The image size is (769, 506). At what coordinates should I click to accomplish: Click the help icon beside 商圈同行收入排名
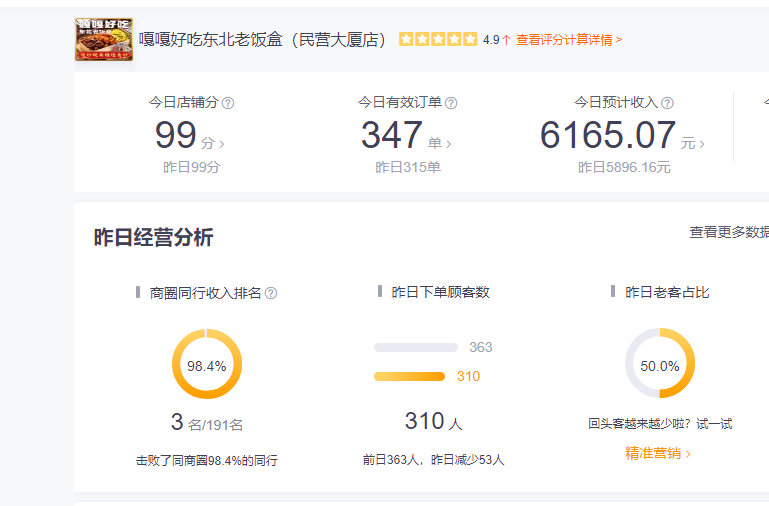[x=271, y=293]
